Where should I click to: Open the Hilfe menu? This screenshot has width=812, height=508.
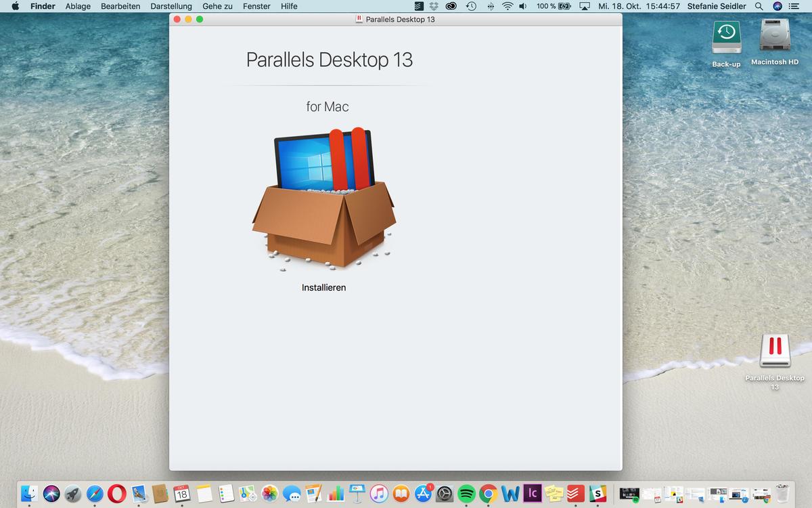(x=289, y=6)
